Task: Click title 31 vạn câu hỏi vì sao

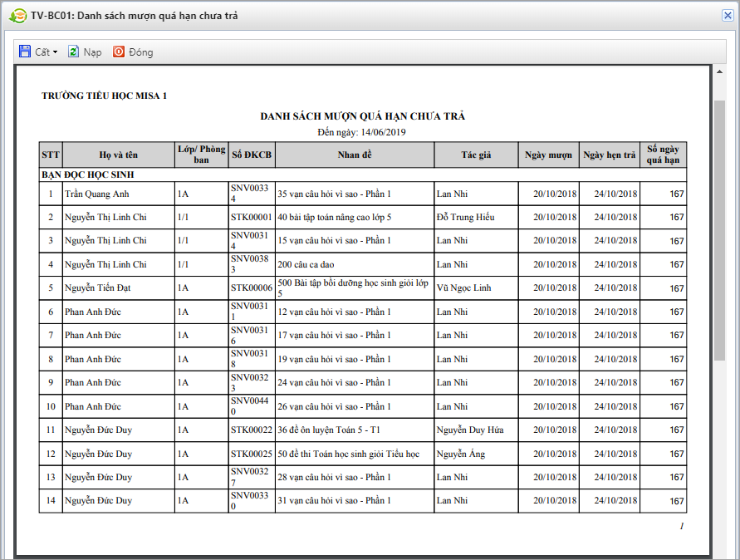Action: click(334, 500)
